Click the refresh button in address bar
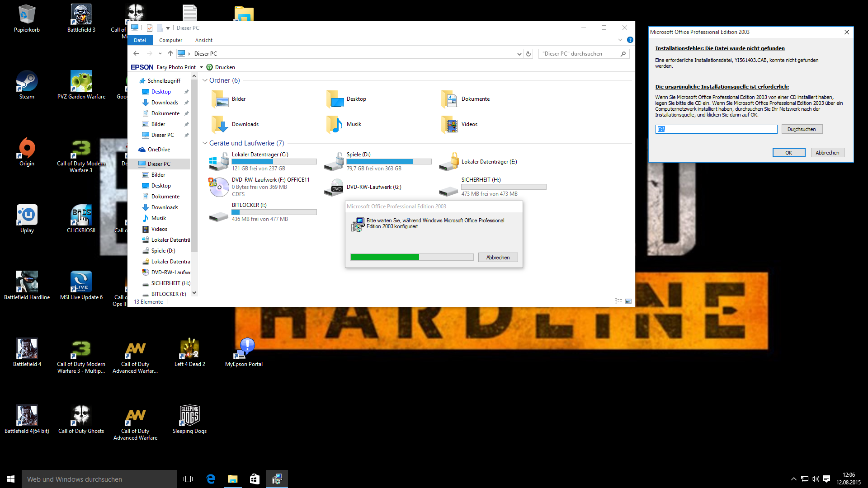 [x=528, y=54]
